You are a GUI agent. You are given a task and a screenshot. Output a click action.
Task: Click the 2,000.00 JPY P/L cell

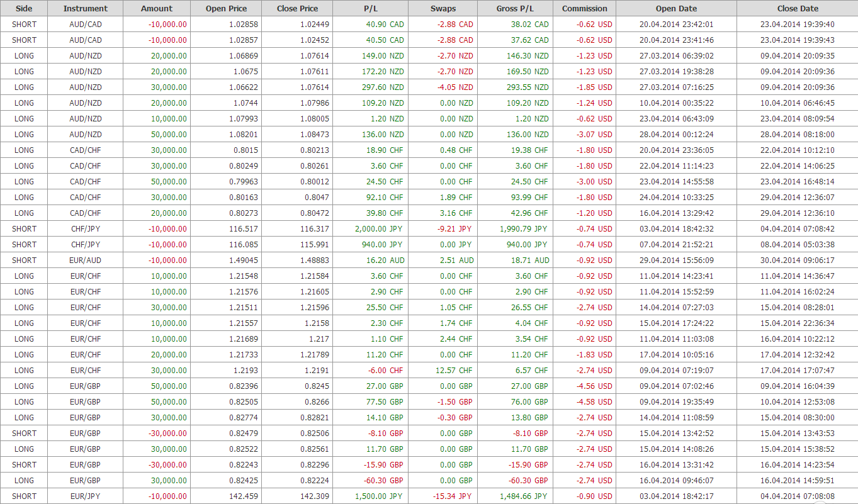pos(378,228)
